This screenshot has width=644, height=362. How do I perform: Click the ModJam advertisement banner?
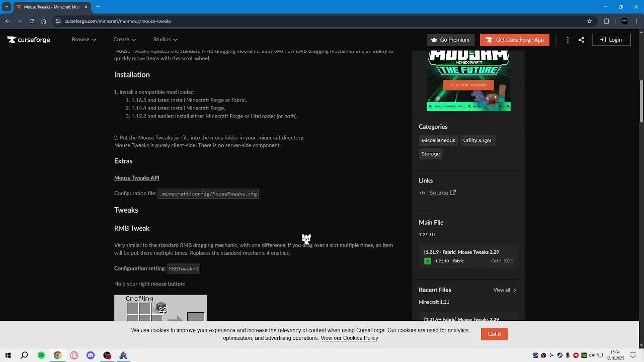tap(468, 80)
